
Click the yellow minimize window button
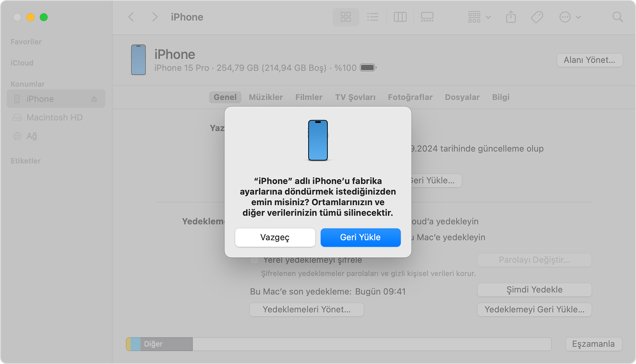(30, 17)
